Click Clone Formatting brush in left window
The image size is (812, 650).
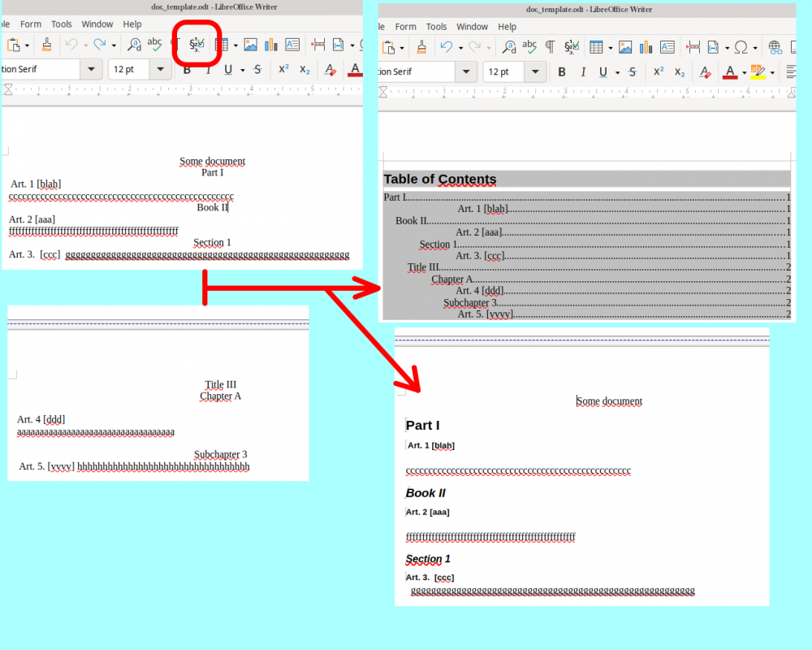coord(46,45)
